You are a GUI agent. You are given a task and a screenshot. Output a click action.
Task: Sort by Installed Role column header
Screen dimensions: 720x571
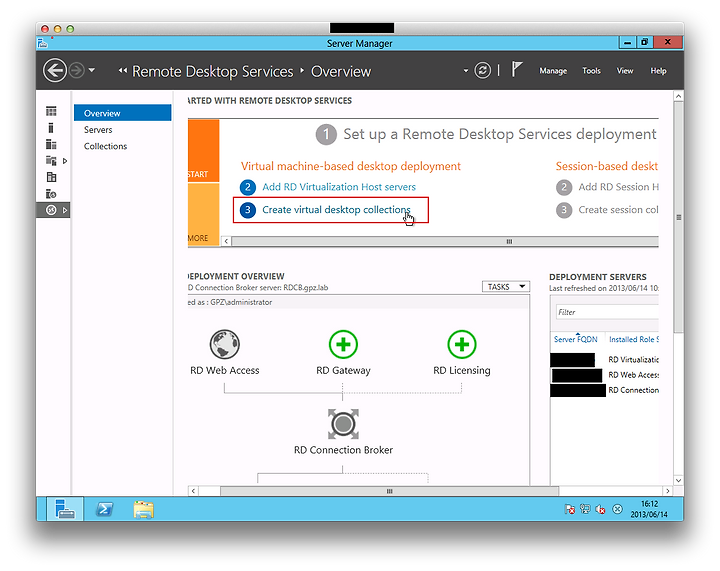point(634,339)
